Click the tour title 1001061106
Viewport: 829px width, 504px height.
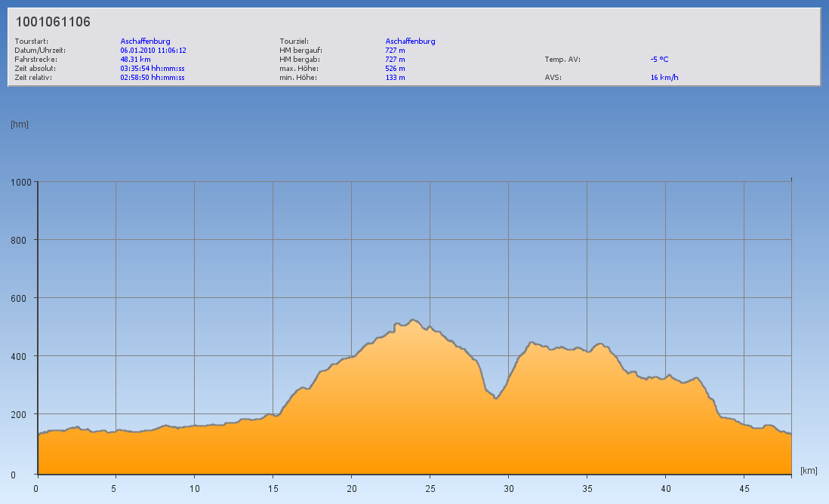53,23
